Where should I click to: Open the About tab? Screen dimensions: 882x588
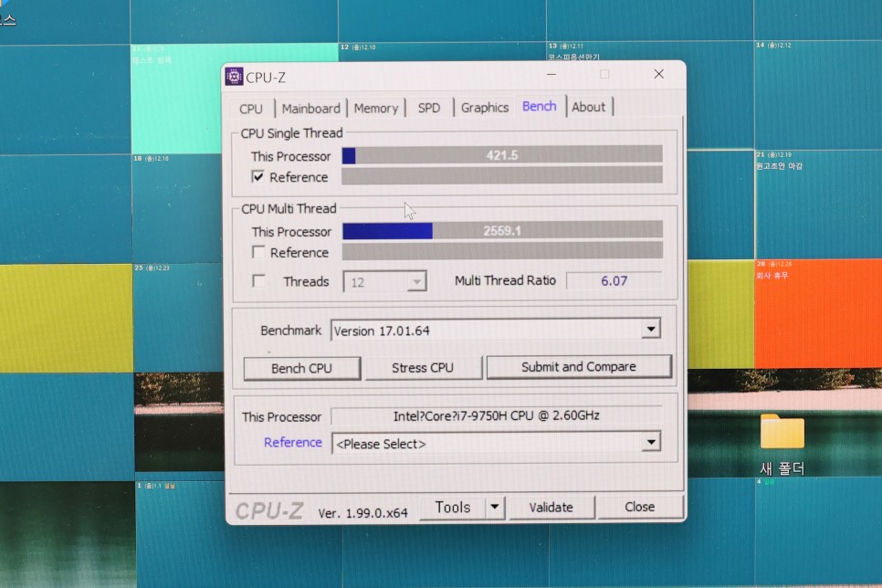(588, 107)
